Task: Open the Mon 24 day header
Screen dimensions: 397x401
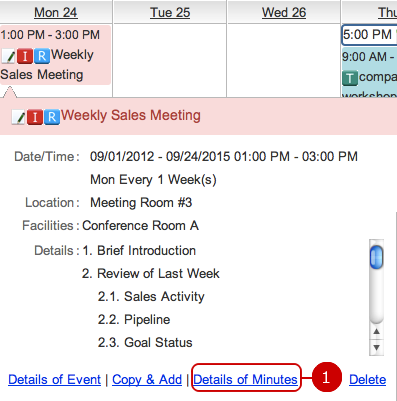Action: coord(56,12)
